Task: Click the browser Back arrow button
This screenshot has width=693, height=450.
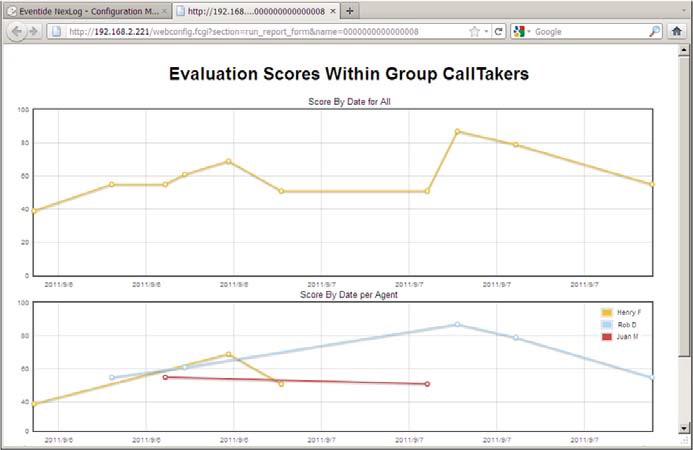Action: pyautogui.click(x=17, y=31)
